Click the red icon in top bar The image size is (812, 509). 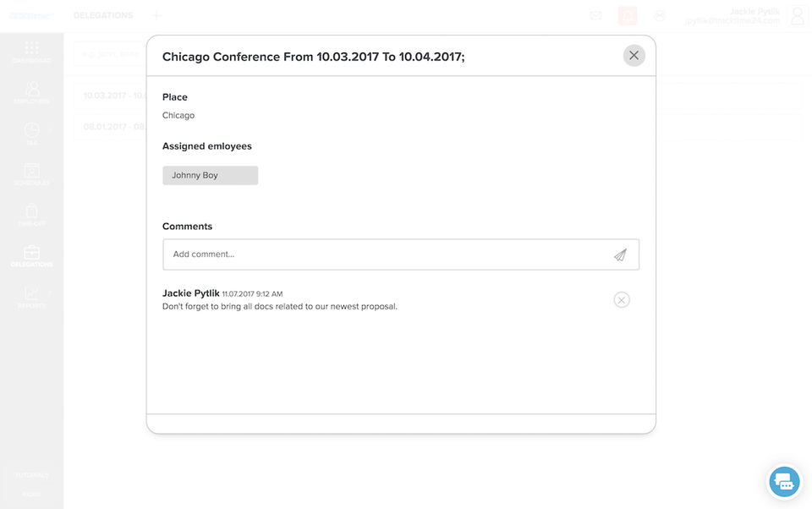[628, 15]
